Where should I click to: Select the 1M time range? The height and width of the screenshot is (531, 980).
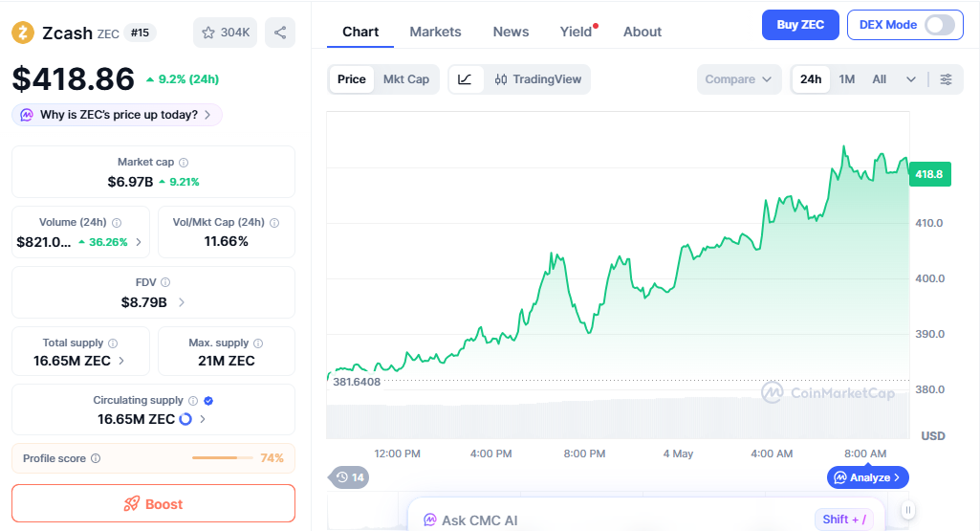(x=847, y=79)
